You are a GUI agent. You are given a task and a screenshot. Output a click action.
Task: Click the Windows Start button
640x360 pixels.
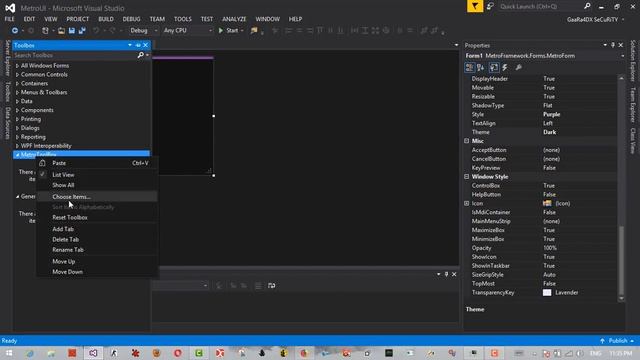9,353
